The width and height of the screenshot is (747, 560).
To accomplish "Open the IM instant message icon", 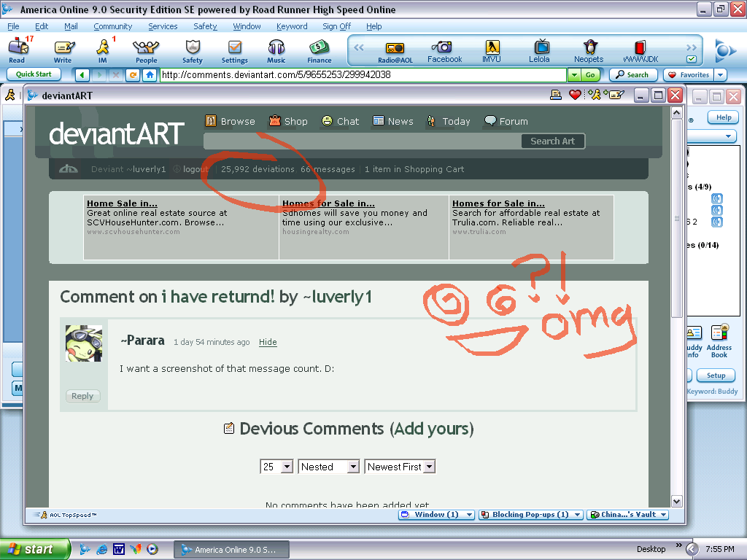I will point(103,50).
